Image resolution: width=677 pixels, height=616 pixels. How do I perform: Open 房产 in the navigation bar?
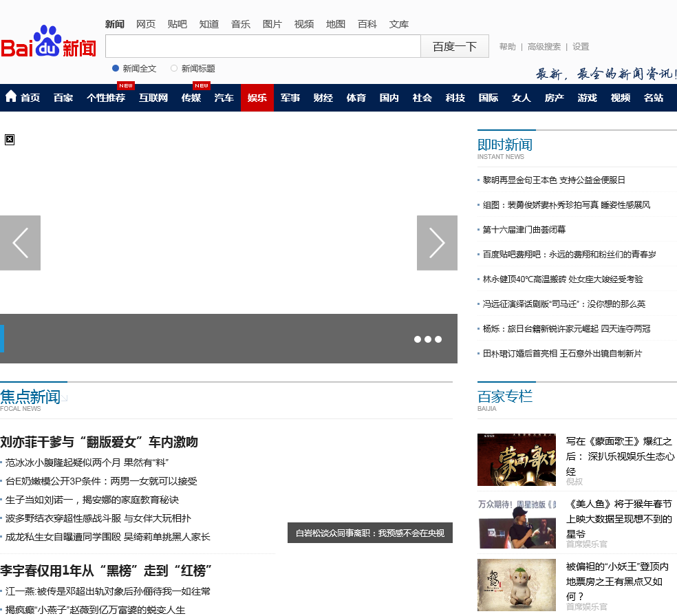pos(555,98)
